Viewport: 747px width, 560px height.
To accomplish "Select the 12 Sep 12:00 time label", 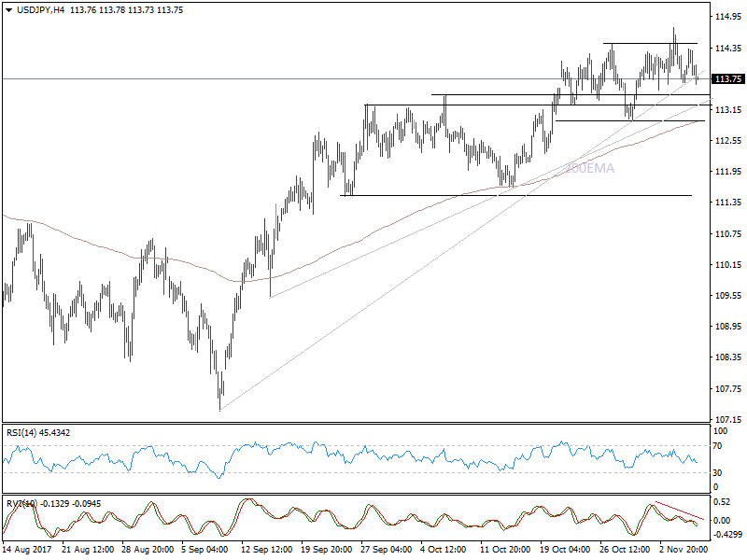I will [x=267, y=550].
